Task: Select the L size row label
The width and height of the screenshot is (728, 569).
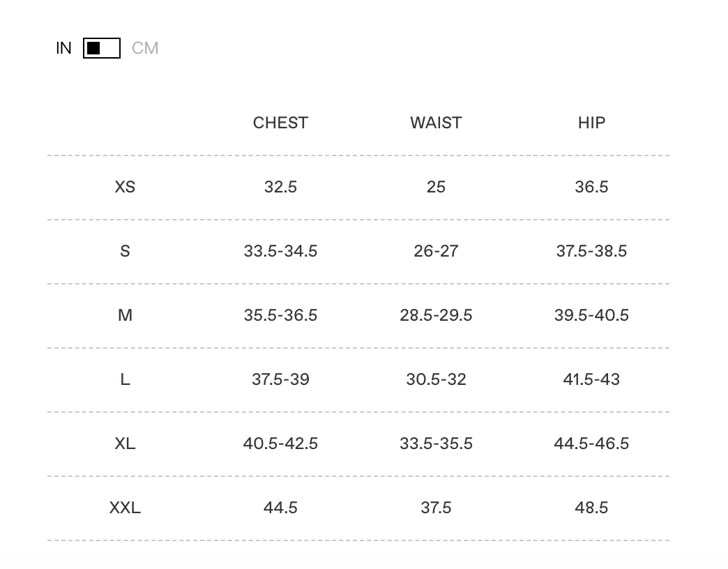Action: pos(125,379)
